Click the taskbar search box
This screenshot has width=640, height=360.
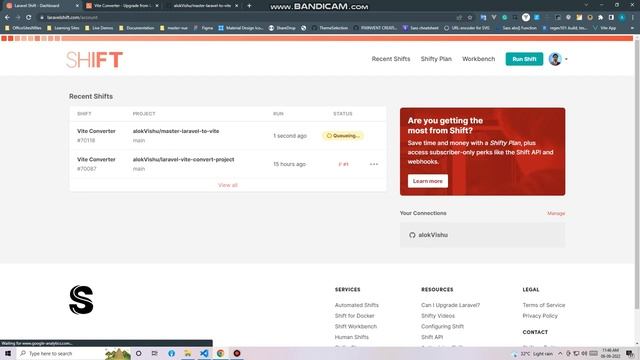coord(73,353)
